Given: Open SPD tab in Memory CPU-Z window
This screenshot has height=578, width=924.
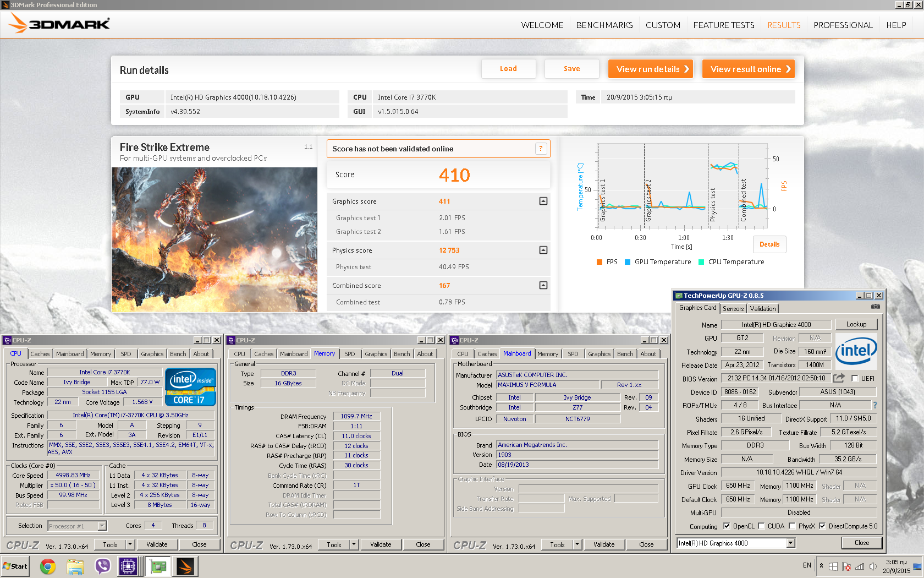Looking at the screenshot, I should (x=350, y=354).
